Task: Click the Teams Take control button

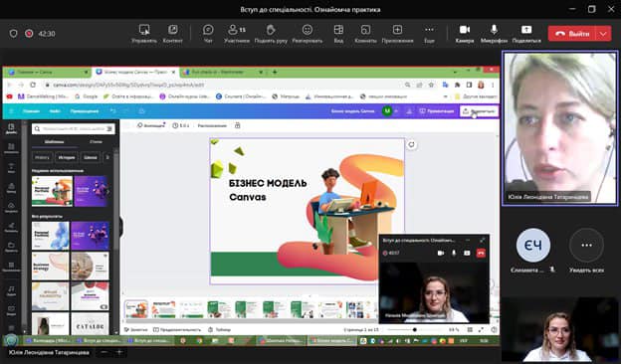Action: [x=144, y=34]
